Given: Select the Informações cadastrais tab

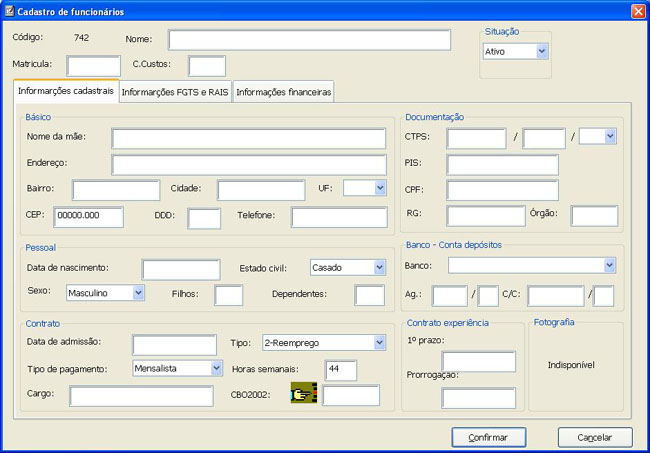Looking at the screenshot, I should tap(66, 91).
